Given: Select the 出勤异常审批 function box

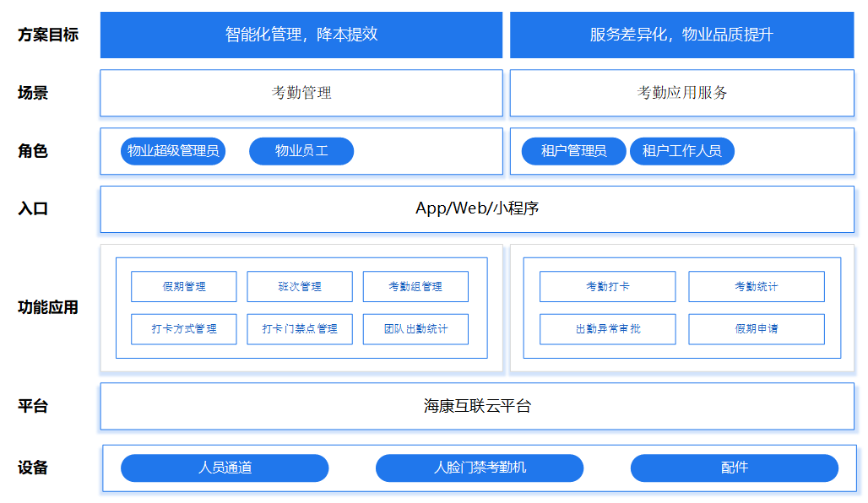Looking at the screenshot, I should pos(607,329).
